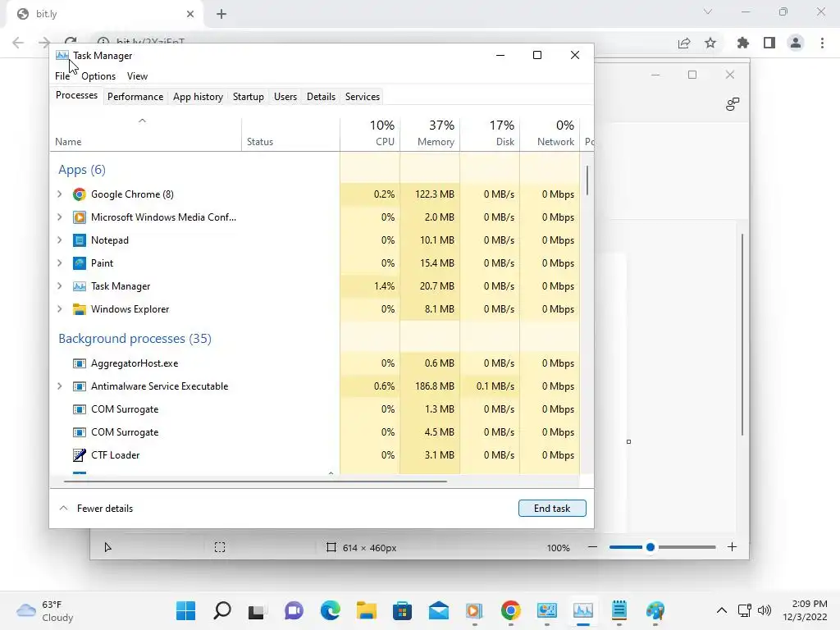
Task: Open Task View from the taskbar
Action: (x=257, y=610)
